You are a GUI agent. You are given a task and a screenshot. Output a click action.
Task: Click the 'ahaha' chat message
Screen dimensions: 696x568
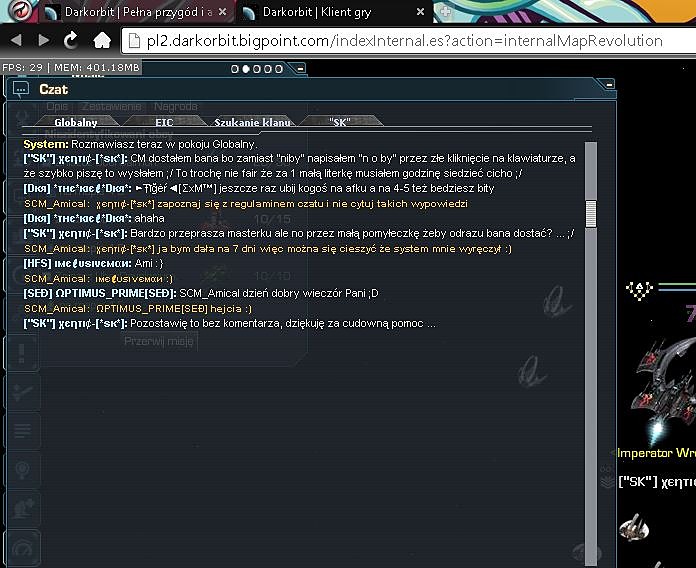[94, 218]
